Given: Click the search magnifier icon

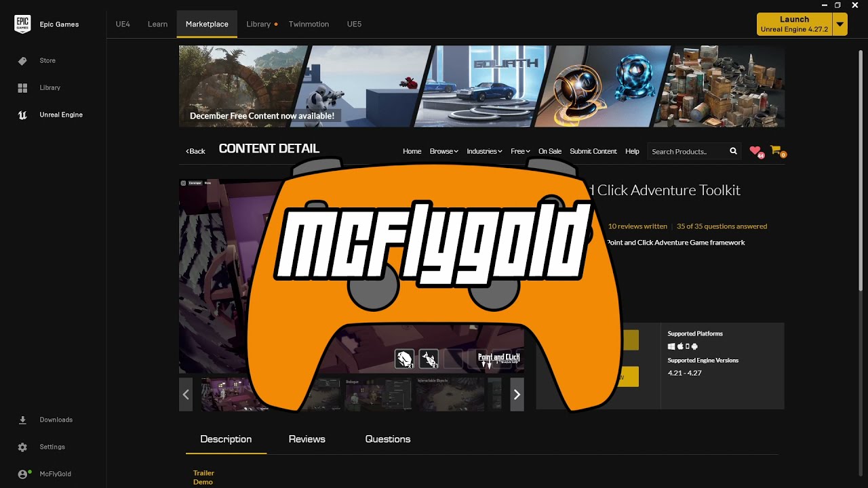Looking at the screenshot, I should (733, 151).
